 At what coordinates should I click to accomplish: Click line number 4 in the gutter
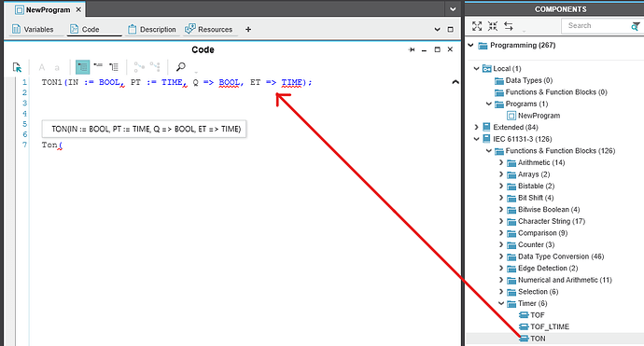(x=24, y=114)
